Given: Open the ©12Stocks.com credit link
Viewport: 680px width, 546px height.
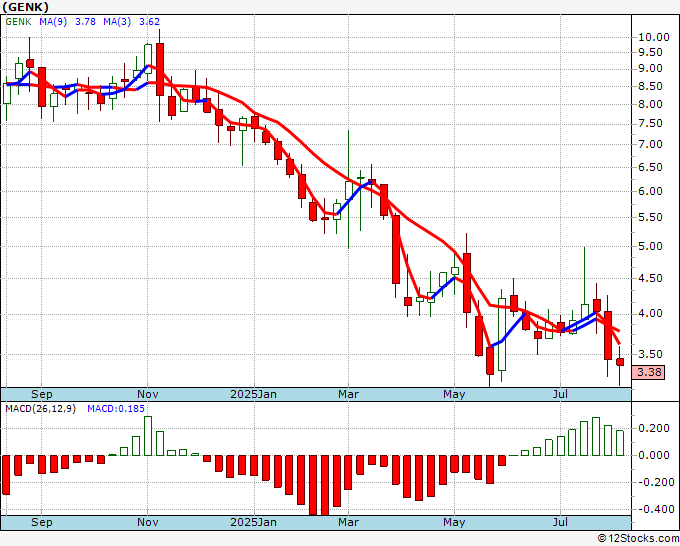Looking at the screenshot, I should coord(638,539).
